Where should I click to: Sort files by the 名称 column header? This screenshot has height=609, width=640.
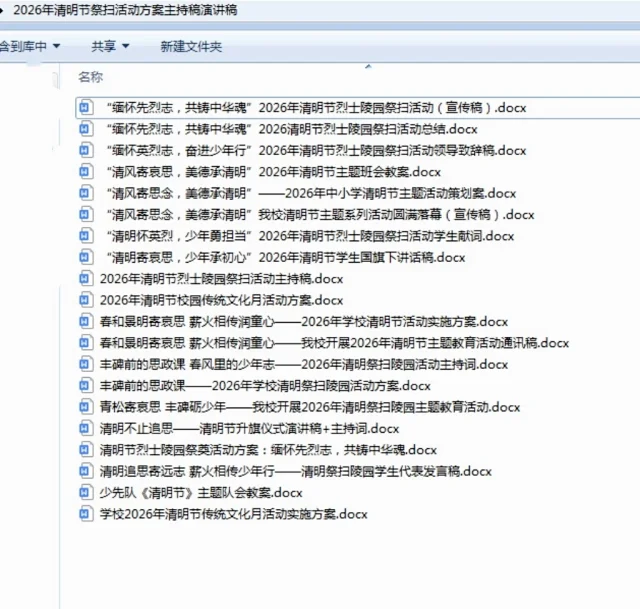[91, 77]
